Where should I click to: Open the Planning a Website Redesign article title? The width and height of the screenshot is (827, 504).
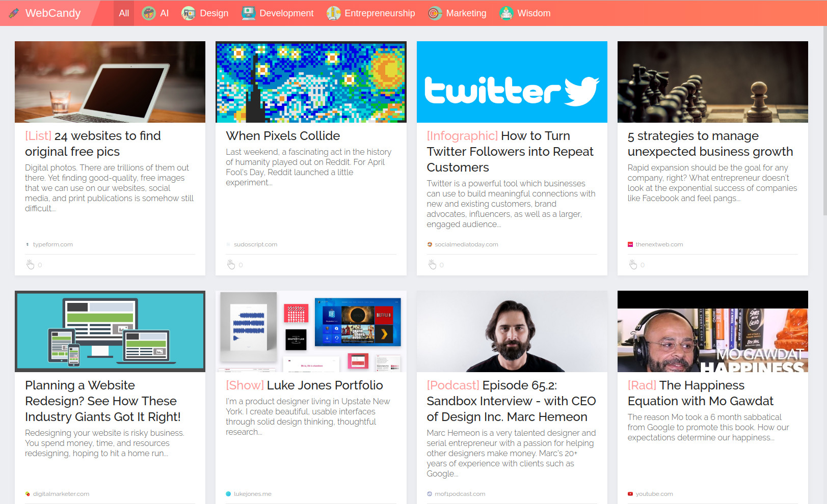(x=103, y=401)
